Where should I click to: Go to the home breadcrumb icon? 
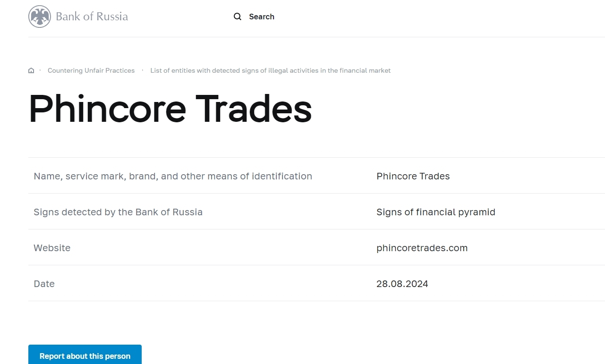click(x=31, y=71)
